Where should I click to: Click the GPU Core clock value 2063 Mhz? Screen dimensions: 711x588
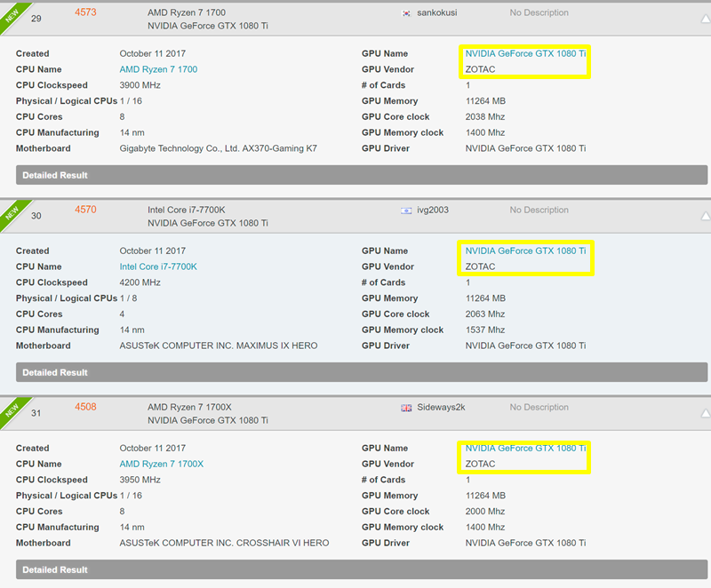coord(485,314)
